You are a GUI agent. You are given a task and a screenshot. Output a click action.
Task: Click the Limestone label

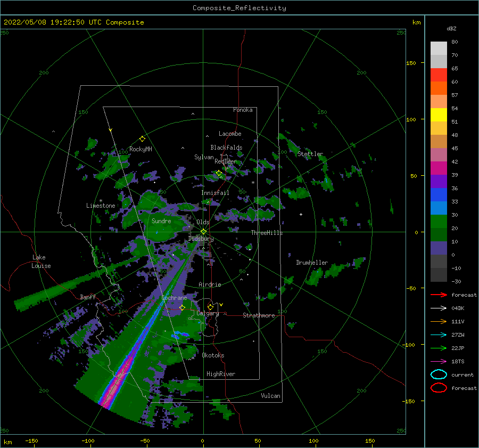101,206
